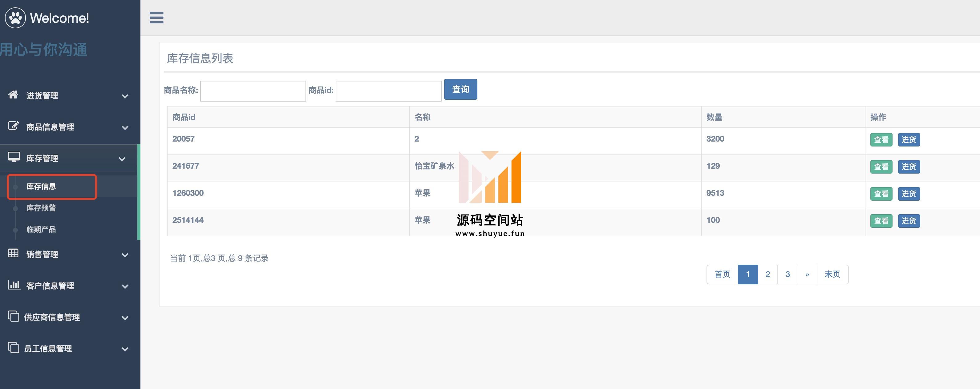Go to pagination page 3

[788, 274]
